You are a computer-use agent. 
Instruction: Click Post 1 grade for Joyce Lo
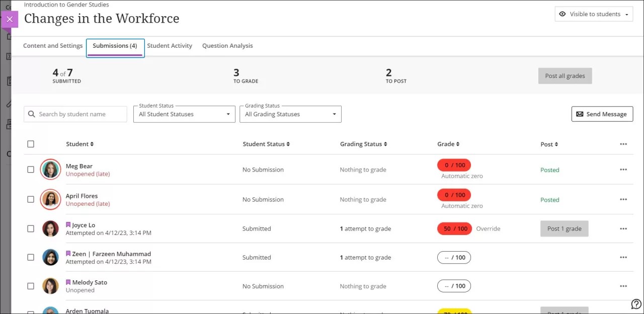[x=564, y=228]
